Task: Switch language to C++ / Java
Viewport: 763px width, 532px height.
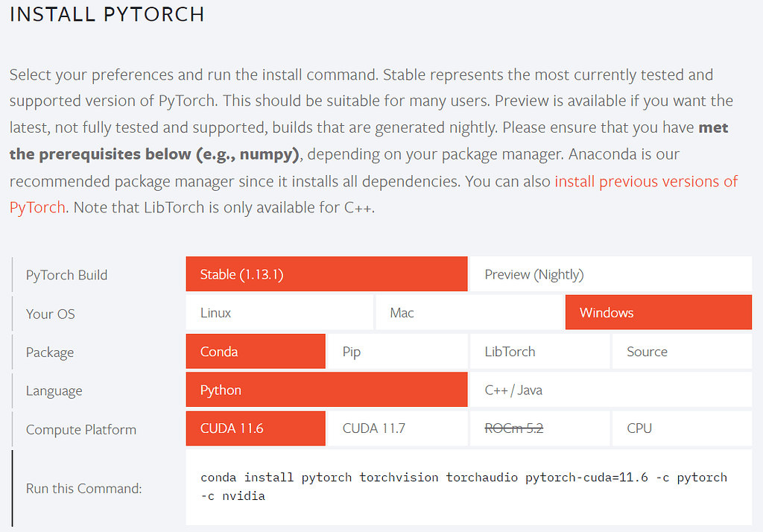Action: 611,390
